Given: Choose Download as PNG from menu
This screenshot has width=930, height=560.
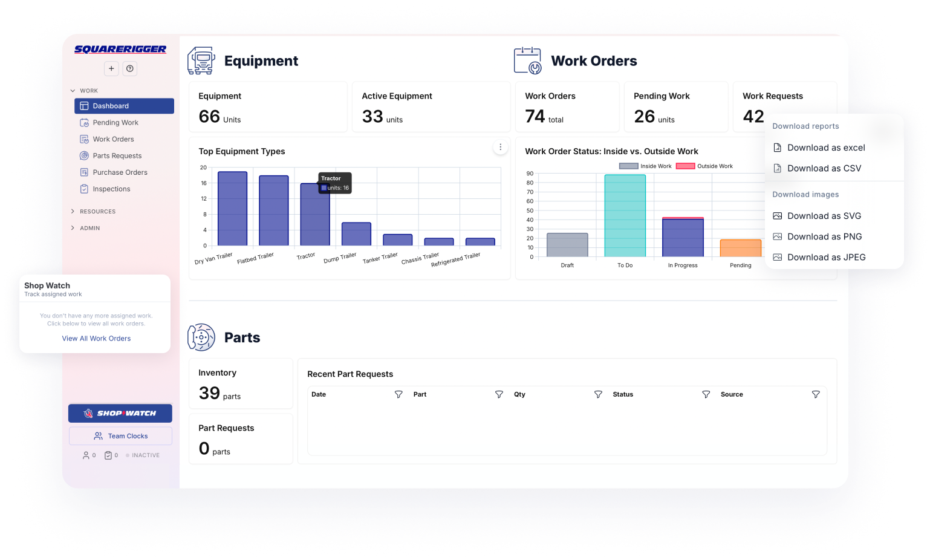Looking at the screenshot, I should [824, 236].
